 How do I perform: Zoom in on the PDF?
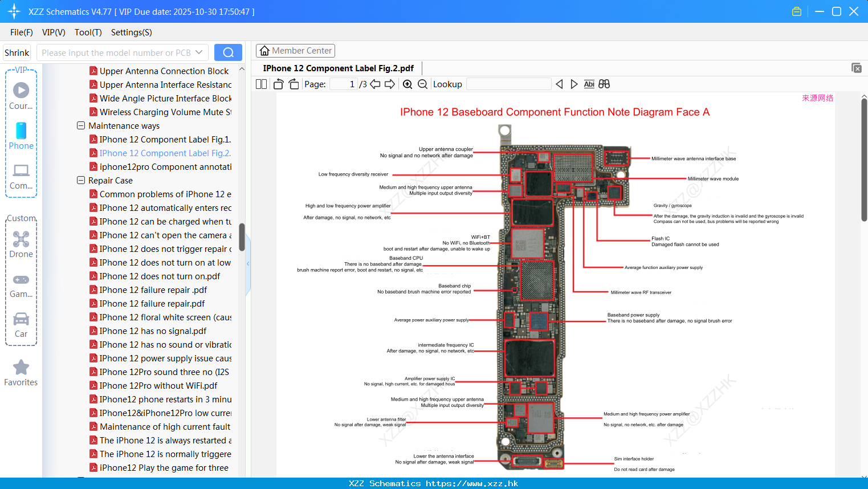click(407, 84)
